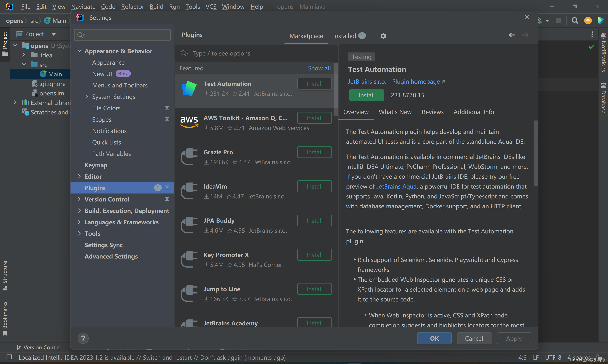Click the IDE update orange arrow icon
Viewport: 608px width, 364px height.
[x=588, y=21]
